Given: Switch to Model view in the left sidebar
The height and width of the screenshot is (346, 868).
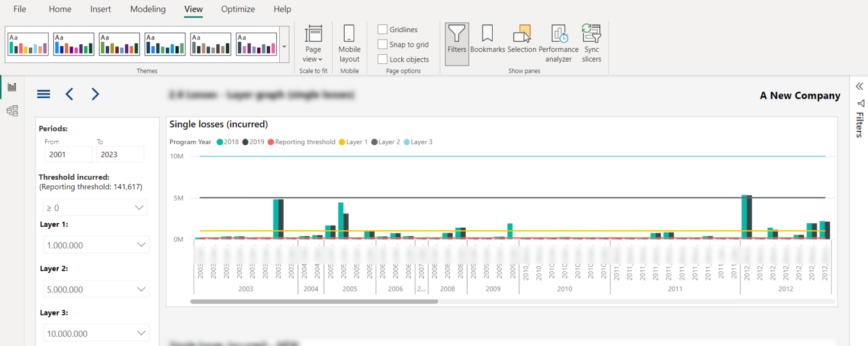Looking at the screenshot, I should click(x=12, y=111).
